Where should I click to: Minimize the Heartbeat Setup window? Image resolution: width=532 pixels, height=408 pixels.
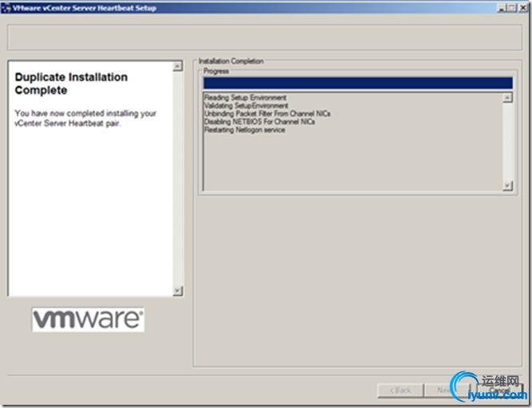502,8
